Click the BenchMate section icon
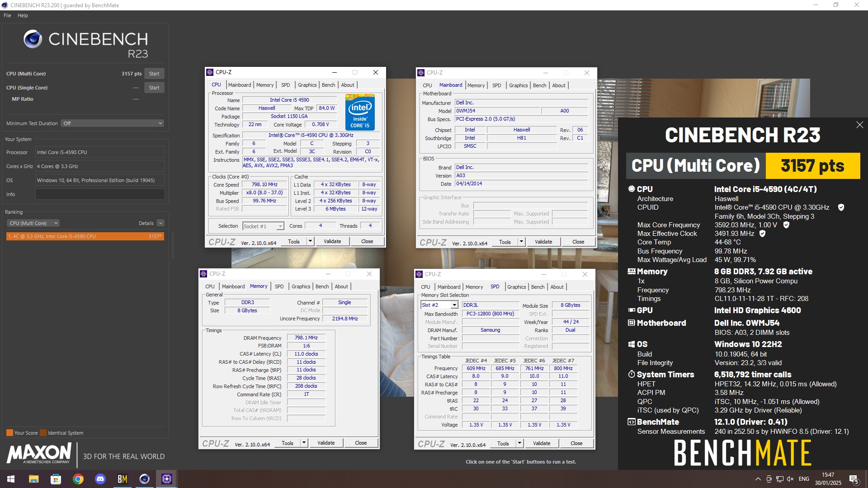The width and height of the screenshot is (868, 488). coord(632,422)
